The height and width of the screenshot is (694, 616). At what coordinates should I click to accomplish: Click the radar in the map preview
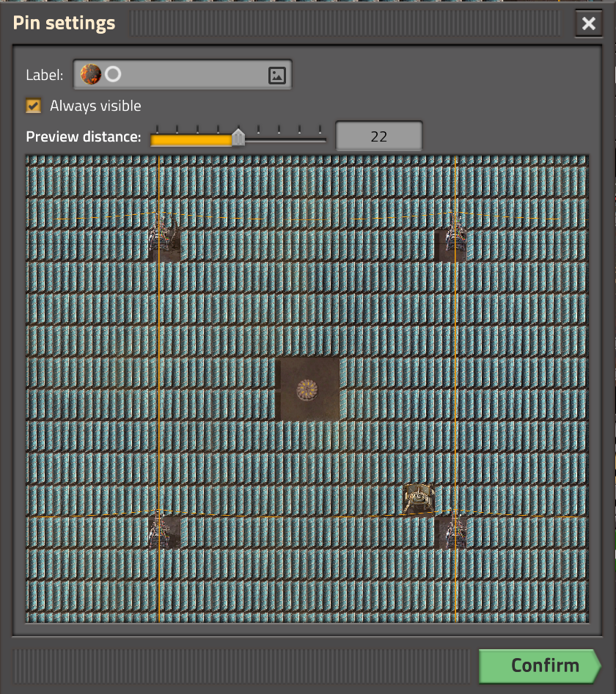tap(419, 499)
